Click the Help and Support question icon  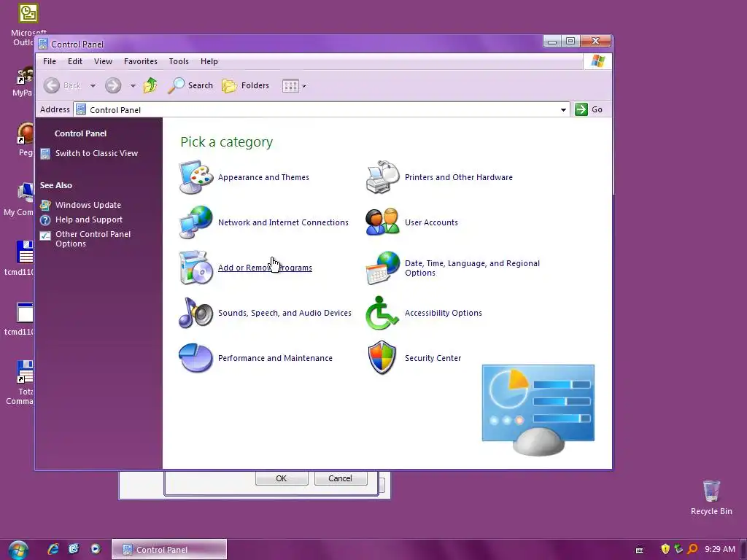(x=45, y=220)
